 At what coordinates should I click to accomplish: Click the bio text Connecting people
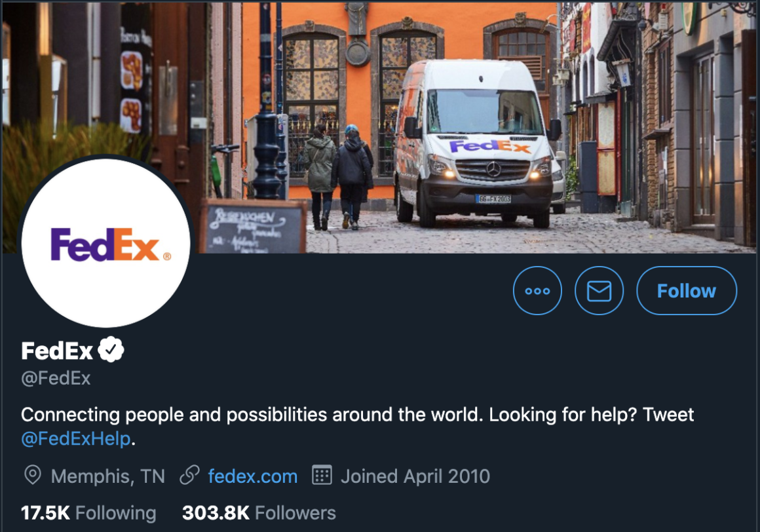coord(357,415)
